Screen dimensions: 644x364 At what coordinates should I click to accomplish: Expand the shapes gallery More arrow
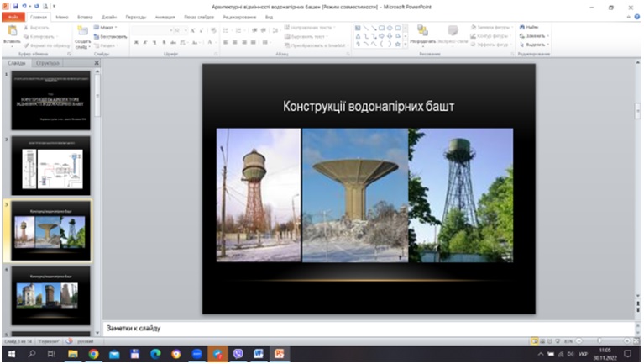[x=406, y=44]
